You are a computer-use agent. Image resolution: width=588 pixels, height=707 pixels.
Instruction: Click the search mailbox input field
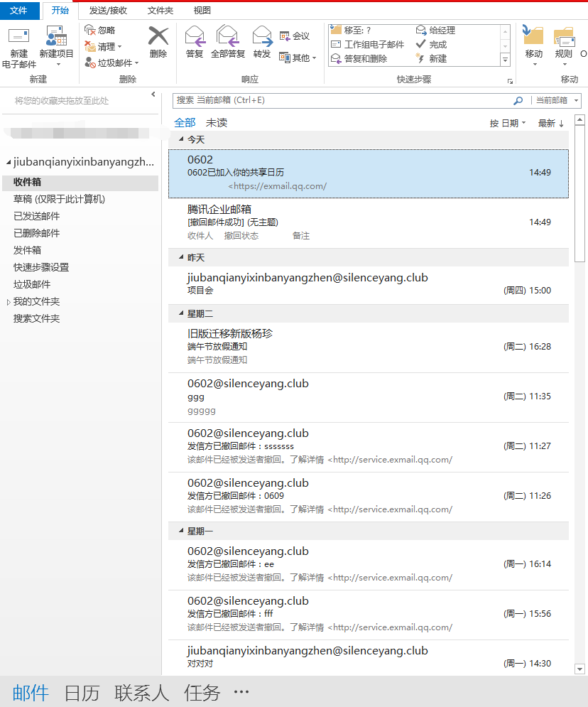[x=342, y=101]
